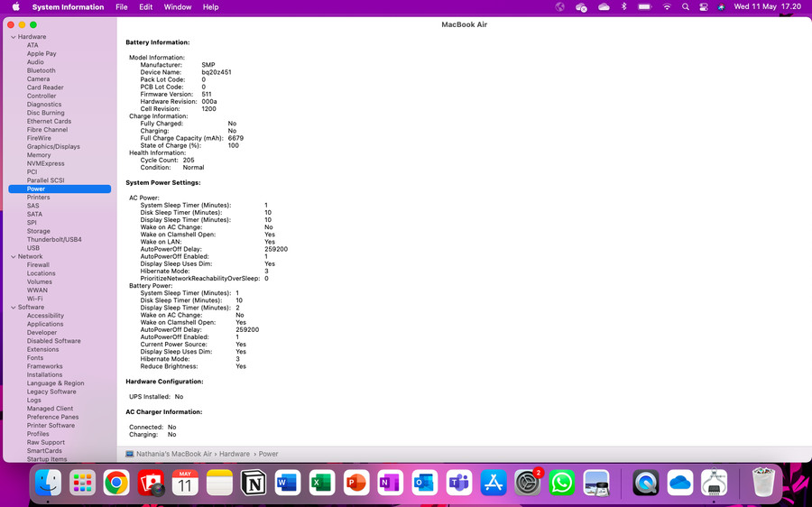Open the Window menu
Image resolution: width=812 pixels, height=507 pixels.
pyautogui.click(x=177, y=7)
